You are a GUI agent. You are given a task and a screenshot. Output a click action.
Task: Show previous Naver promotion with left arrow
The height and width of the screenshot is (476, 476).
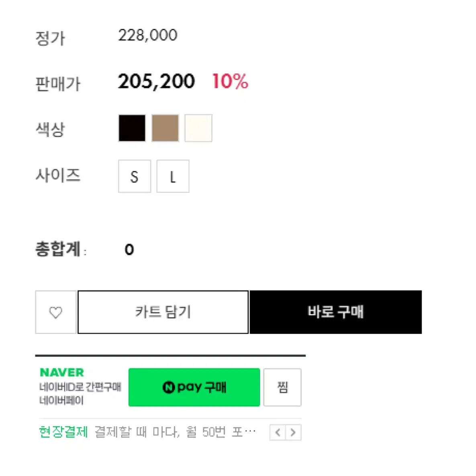click(278, 432)
